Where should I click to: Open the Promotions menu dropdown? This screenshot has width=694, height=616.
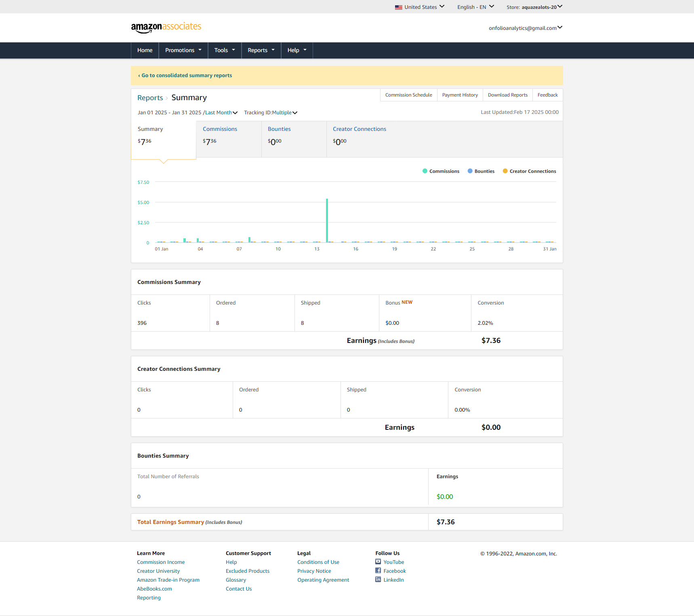tap(183, 50)
